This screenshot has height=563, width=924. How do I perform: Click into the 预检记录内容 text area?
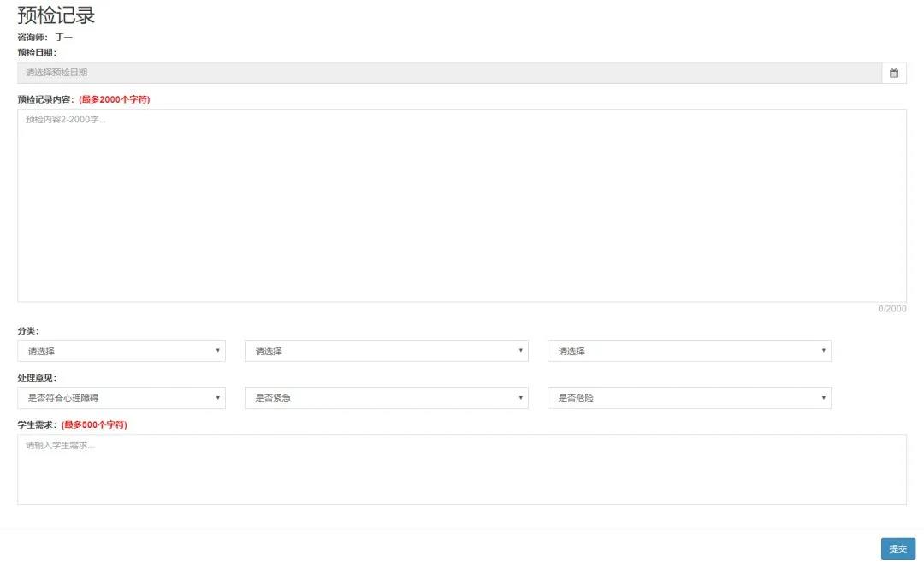point(462,205)
